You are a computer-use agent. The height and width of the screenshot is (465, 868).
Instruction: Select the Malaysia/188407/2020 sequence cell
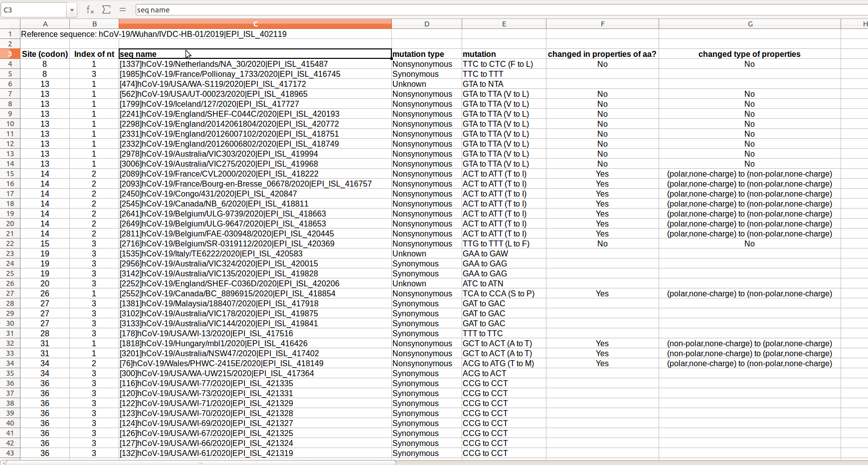pos(255,303)
